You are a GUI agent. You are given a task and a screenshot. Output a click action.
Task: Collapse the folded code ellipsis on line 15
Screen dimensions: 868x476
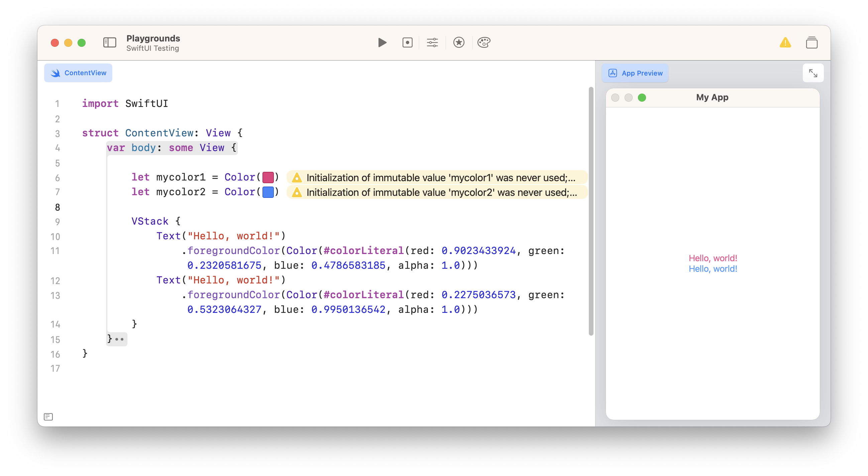[120, 339]
